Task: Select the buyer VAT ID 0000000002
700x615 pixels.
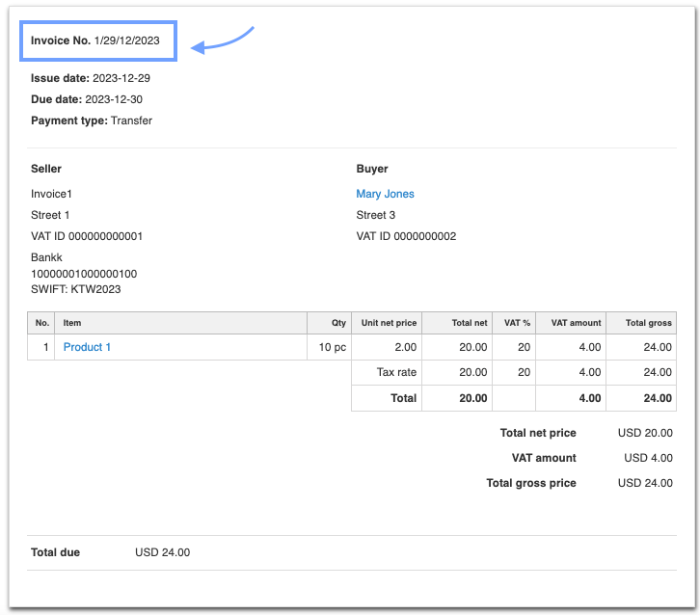Action: click(406, 236)
